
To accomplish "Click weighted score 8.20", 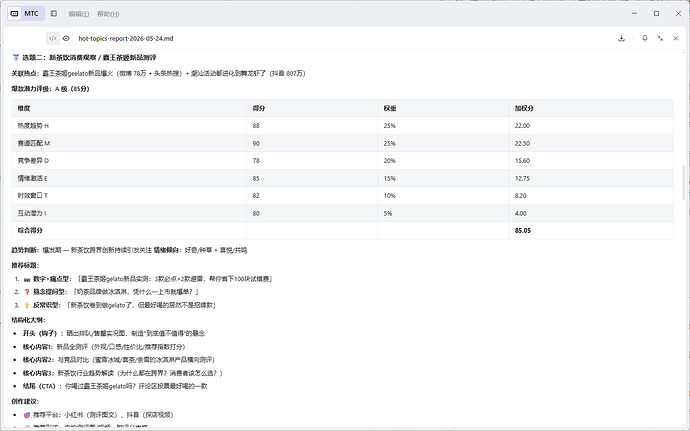I will 521,195.
